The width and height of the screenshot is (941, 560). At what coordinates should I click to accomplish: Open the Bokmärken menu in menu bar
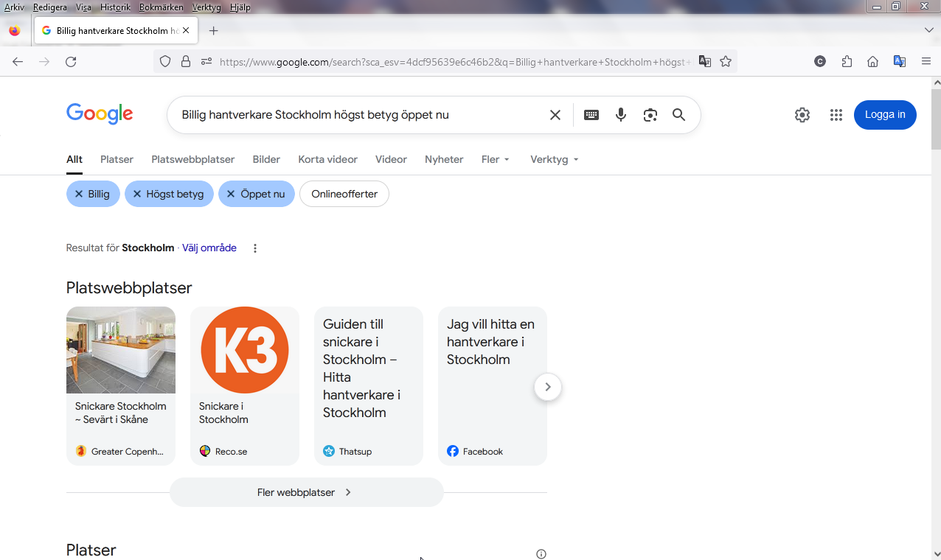(x=161, y=7)
